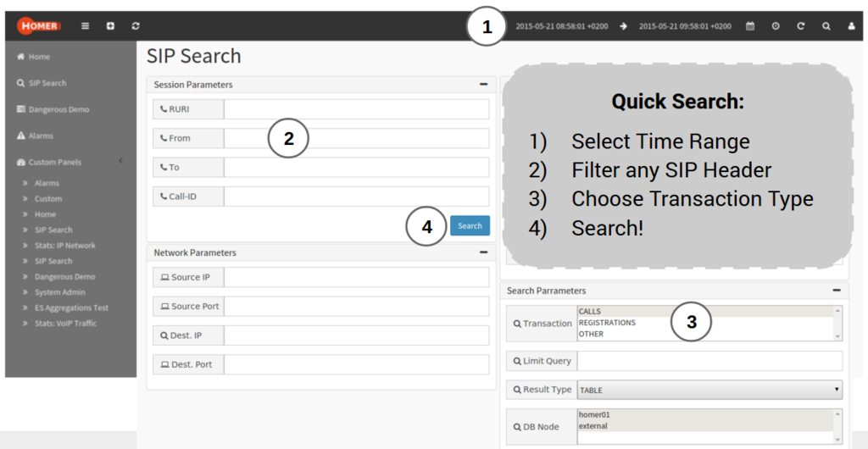Open the user profile icon
This screenshot has width=868, height=449.
[851, 26]
